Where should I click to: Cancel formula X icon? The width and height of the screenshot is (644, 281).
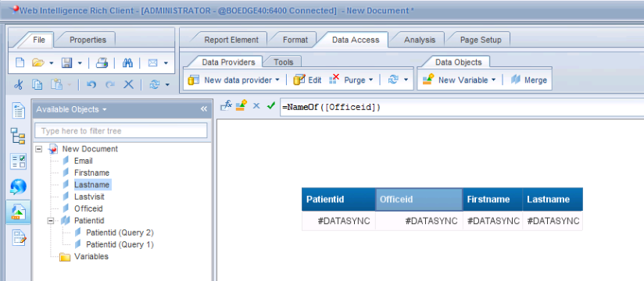[x=256, y=106]
